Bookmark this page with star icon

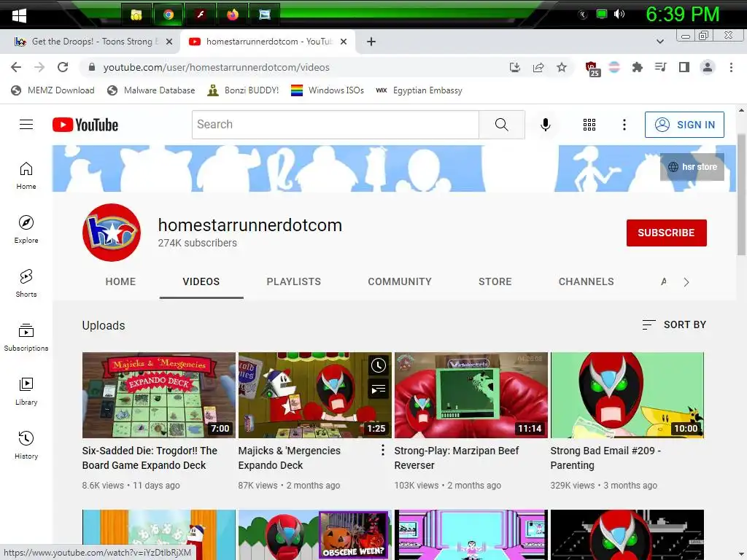[562, 67]
